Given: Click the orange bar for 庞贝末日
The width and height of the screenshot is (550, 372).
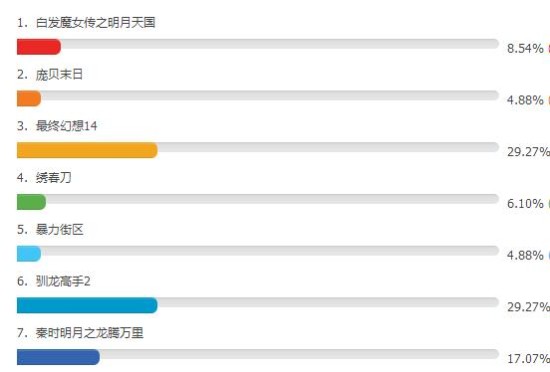Looking at the screenshot, I should point(29,98).
